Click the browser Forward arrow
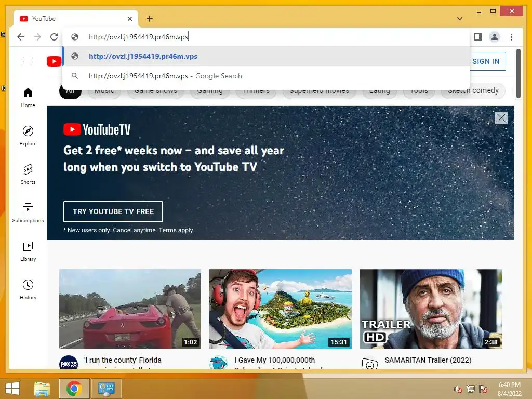This screenshot has width=532, height=399. coord(37,37)
